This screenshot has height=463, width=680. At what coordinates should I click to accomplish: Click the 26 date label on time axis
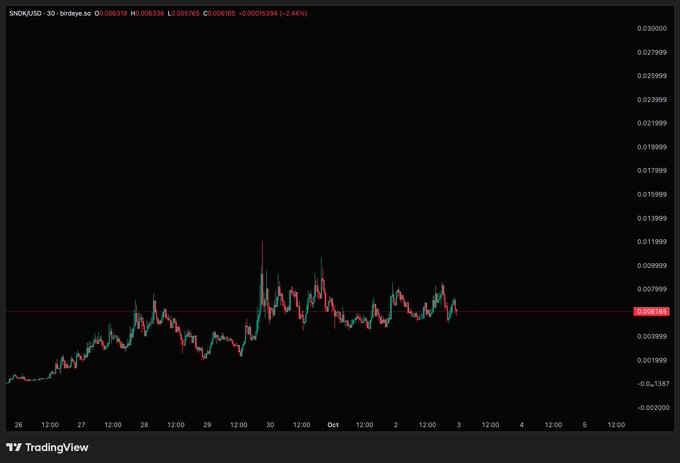(x=18, y=425)
